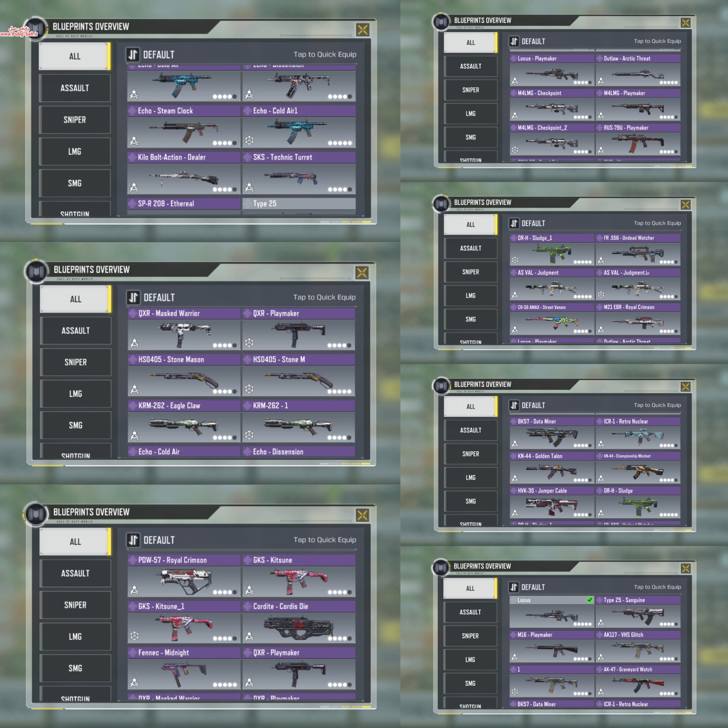The width and height of the screenshot is (728, 728).
Task: Tap compass icon on M21 EBR - Royal Crimson card
Action: tap(601, 330)
